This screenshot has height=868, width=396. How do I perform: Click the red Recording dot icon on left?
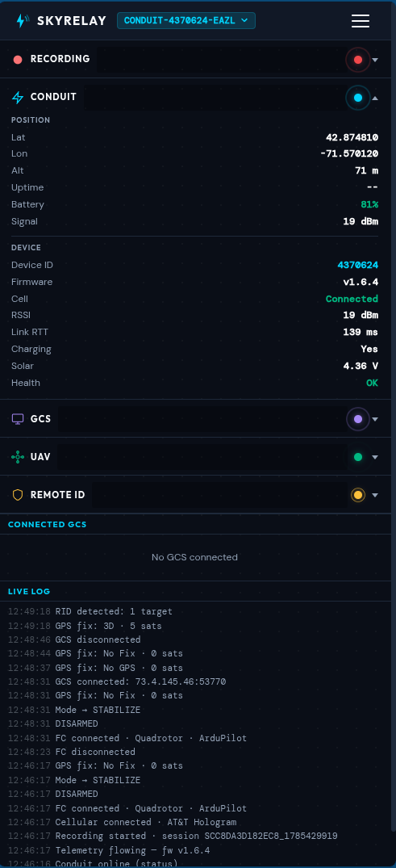18,59
